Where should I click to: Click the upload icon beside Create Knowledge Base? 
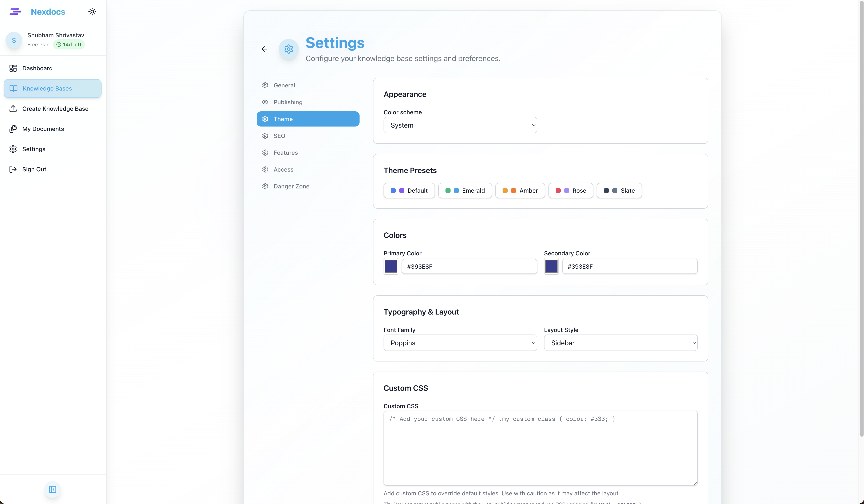click(x=13, y=109)
